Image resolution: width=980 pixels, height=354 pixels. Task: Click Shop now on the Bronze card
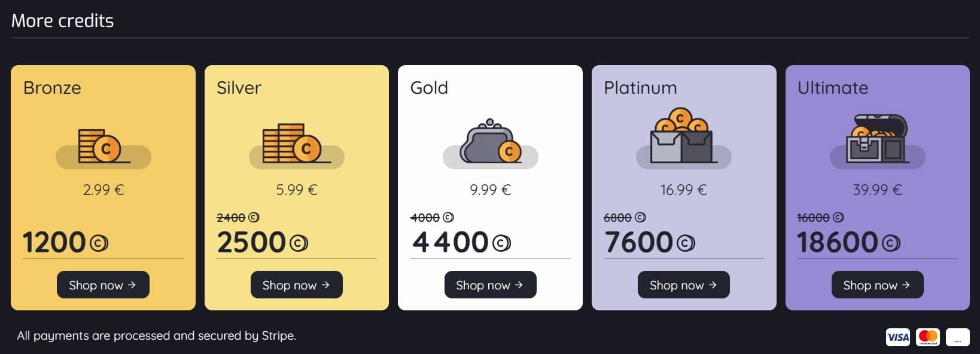[x=102, y=285]
